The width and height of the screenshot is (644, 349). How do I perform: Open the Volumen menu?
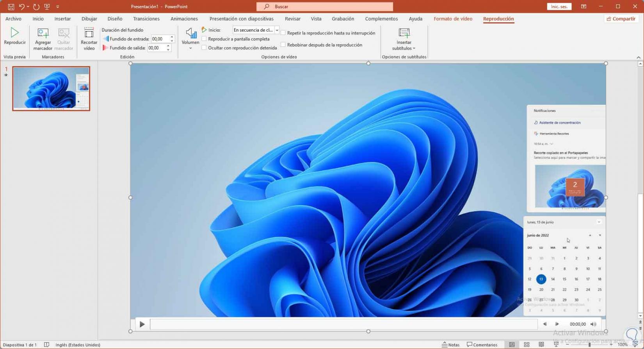click(190, 39)
